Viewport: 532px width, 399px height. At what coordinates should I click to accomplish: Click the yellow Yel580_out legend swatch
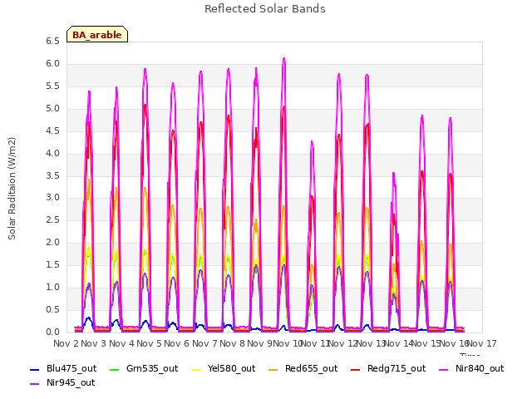pyautogui.click(x=196, y=369)
